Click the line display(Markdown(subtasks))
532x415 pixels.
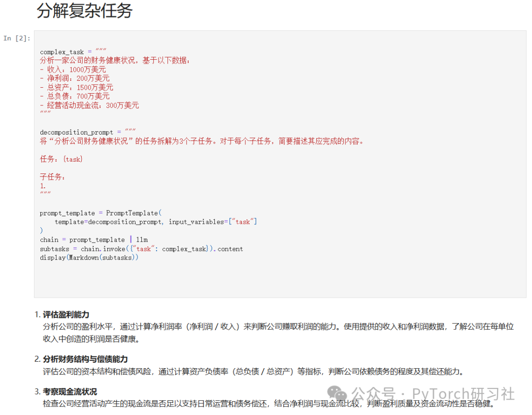tap(89, 258)
